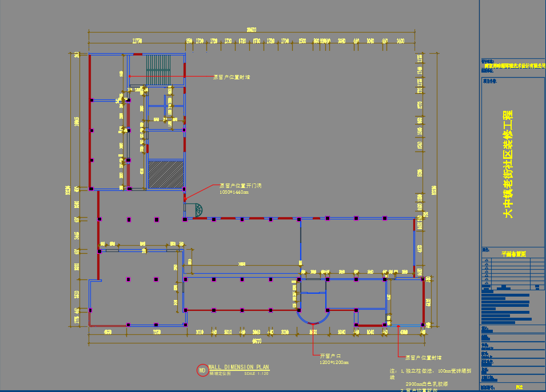The height and width of the screenshot is (392, 546).
Task: Click 原窗户位置封堵 note at bottom right
Action: click(423, 358)
